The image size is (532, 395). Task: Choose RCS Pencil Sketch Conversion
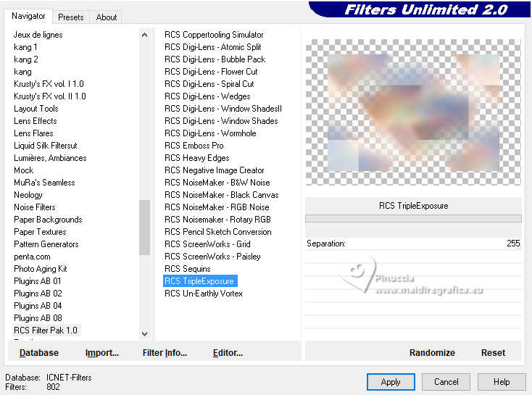(218, 232)
